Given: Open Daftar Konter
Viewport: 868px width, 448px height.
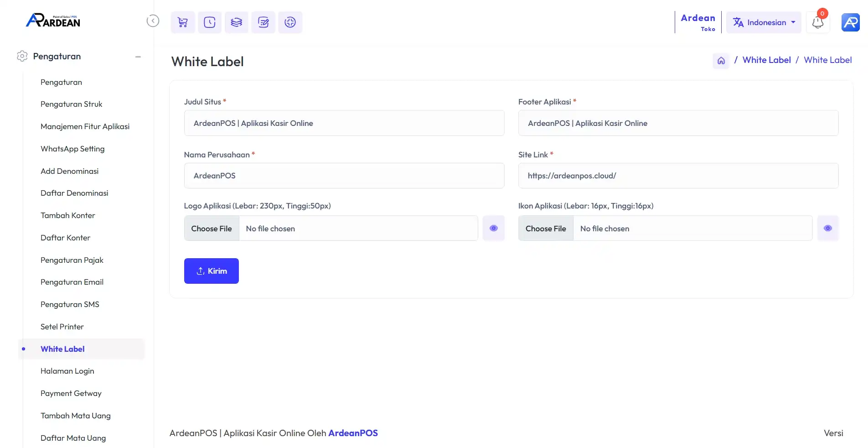Looking at the screenshot, I should [65, 238].
